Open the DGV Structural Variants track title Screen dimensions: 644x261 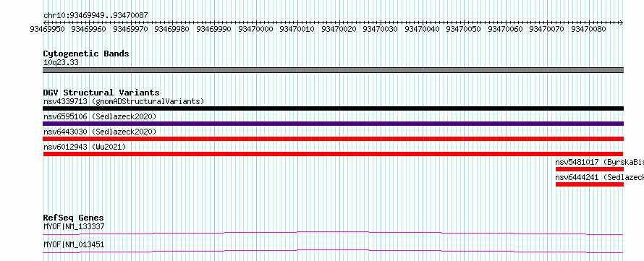pyautogui.click(x=101, y=93)
